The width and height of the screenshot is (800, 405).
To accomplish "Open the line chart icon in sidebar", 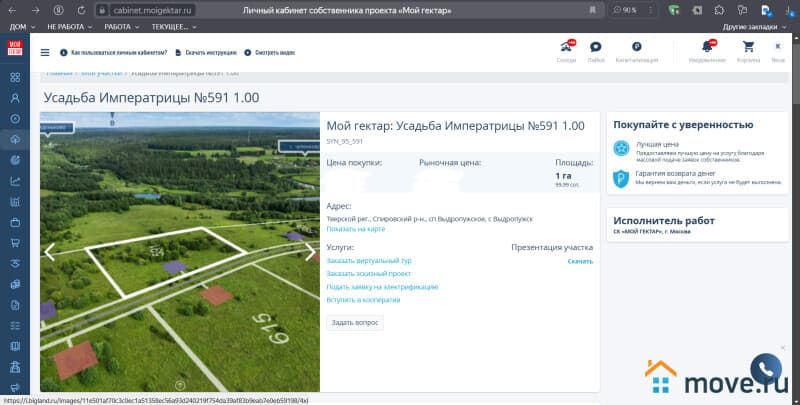I will (x=15, y=181).
